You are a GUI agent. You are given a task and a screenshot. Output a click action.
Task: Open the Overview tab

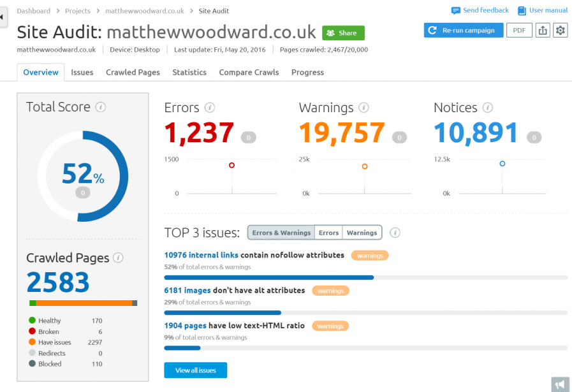(x=41, y=72)
